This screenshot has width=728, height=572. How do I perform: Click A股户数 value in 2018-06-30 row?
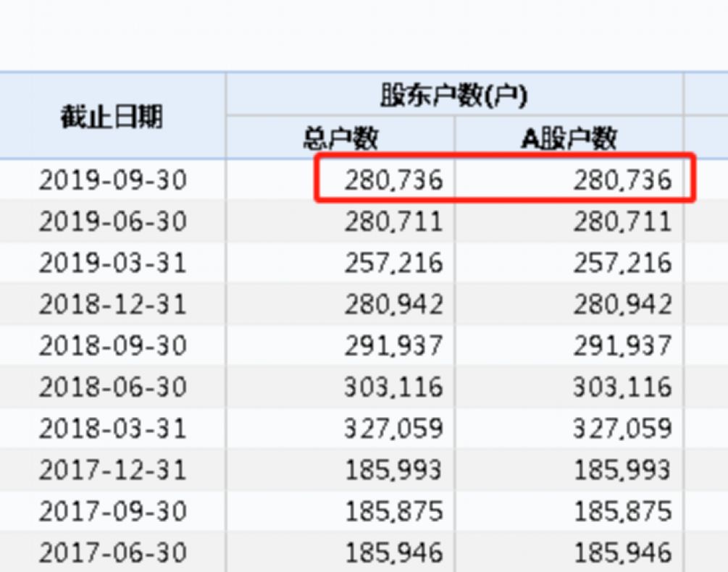point(623,387)
